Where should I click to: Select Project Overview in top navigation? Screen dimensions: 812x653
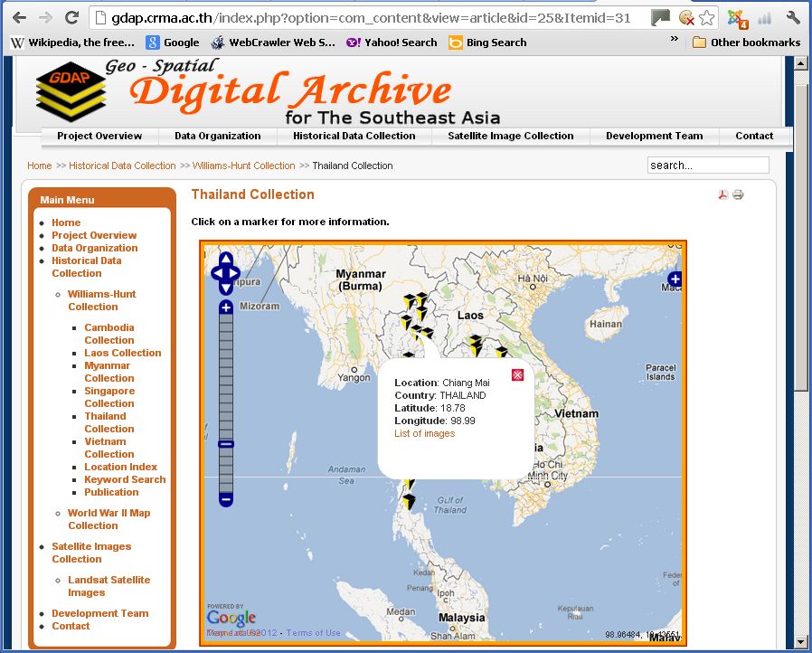click(99, 137)
